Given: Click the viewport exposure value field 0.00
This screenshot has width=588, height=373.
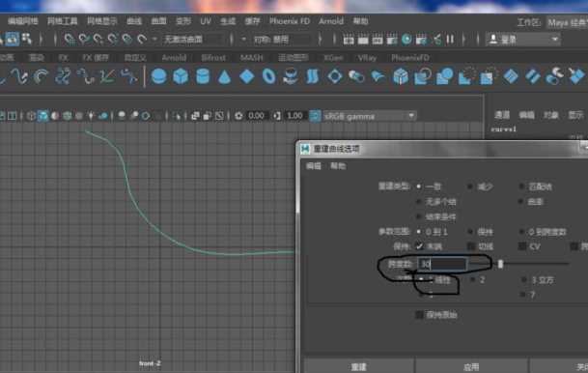Looking at the screenshot, I should [256, 116].
